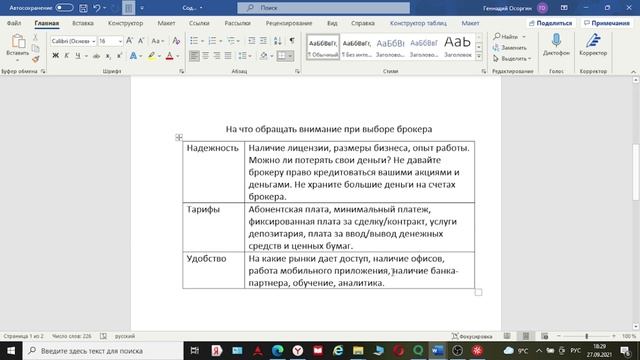Open the font size 16 dropdown

coord(120,41)
